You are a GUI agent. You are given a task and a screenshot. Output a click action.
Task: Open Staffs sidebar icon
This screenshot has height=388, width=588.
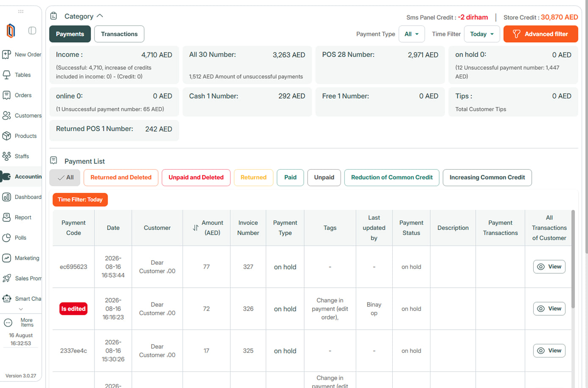coord(6,156)
